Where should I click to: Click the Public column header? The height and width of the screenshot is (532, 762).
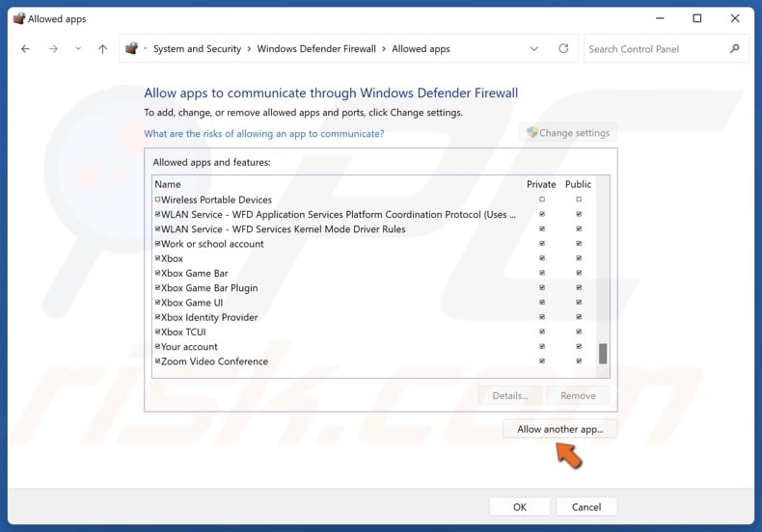point(579,184)
